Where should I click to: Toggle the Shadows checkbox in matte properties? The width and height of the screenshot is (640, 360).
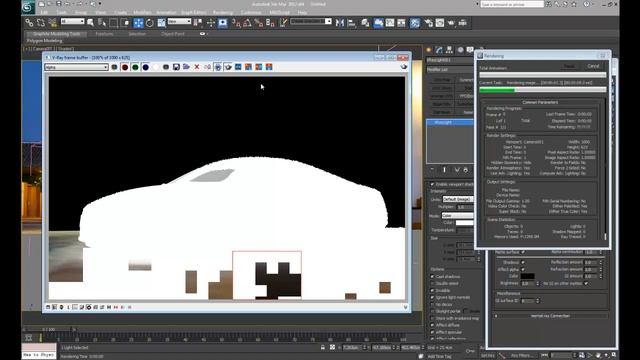pyautogui.click(x=523, y=262)
